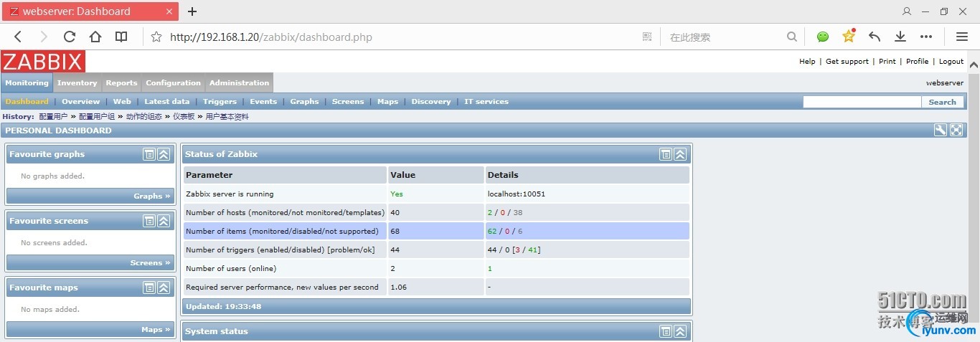Open the downloads arrow icon

coord(900,37)
